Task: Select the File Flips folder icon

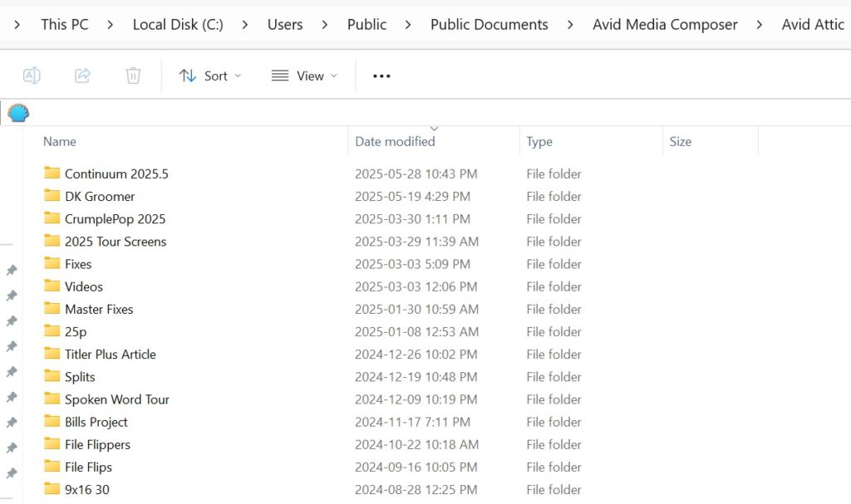Action: (52, 466)
